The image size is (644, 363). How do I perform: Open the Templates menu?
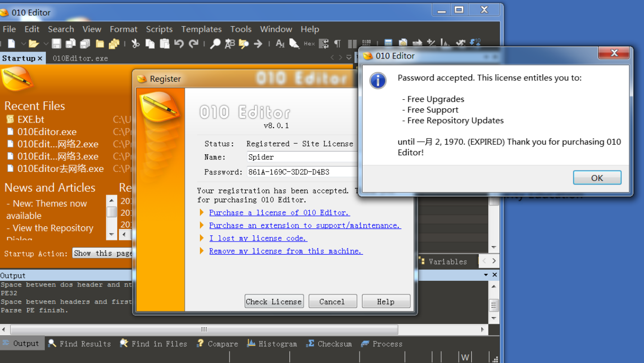pyautogui.click(x=201, y=29)
